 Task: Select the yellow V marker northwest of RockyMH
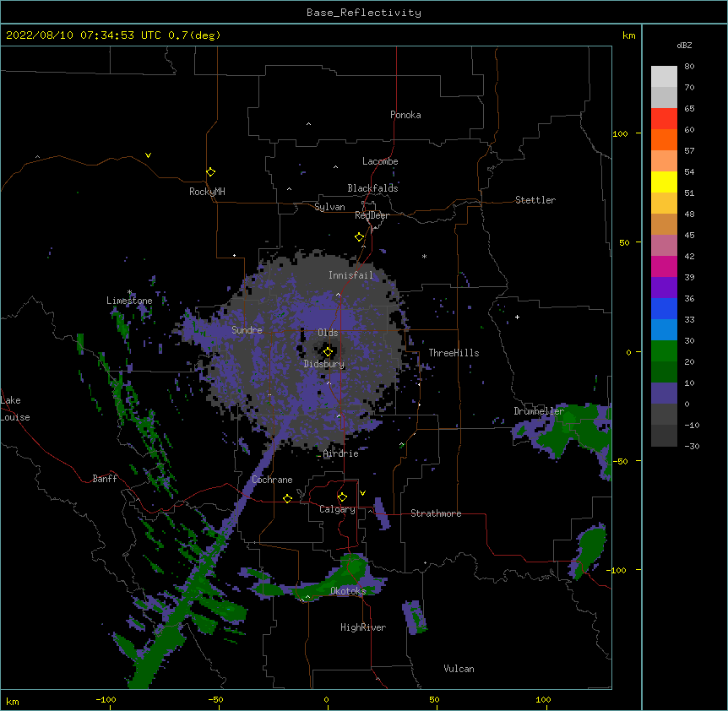(148, 155)
